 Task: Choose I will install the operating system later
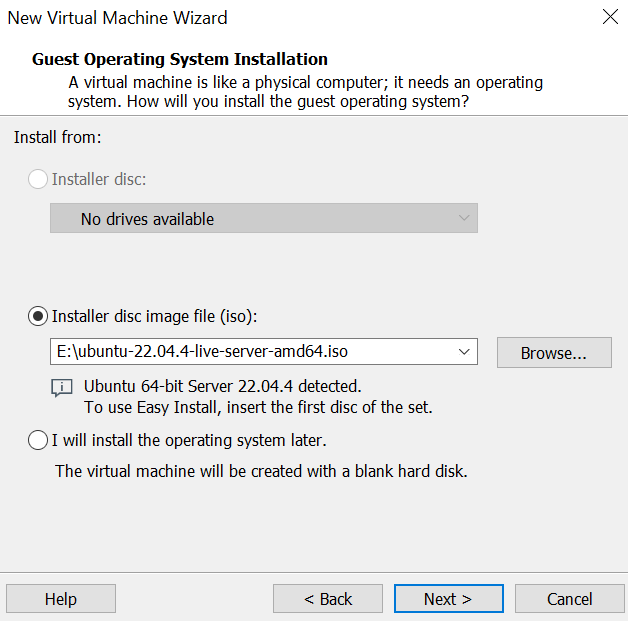[38, 440]
